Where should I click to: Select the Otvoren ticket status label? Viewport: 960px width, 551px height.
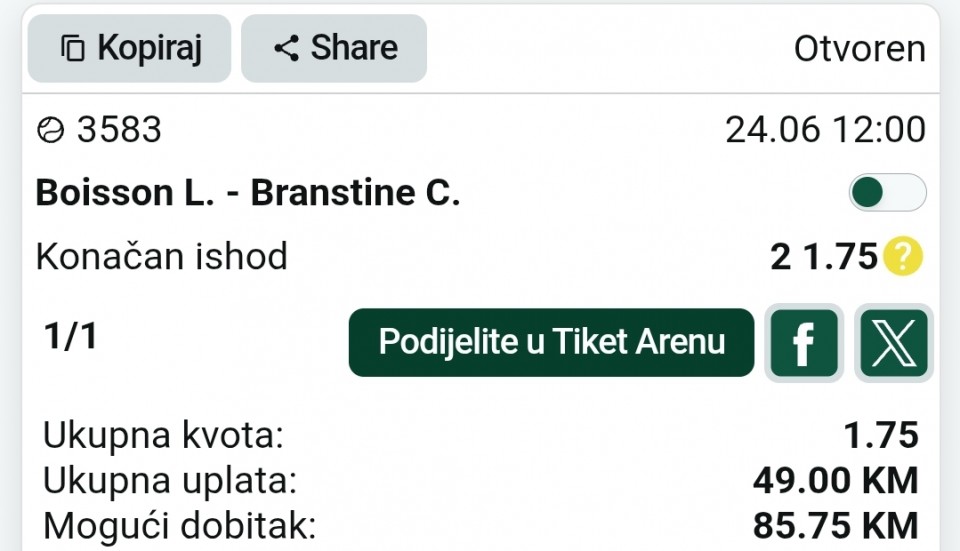pos(860,49)
